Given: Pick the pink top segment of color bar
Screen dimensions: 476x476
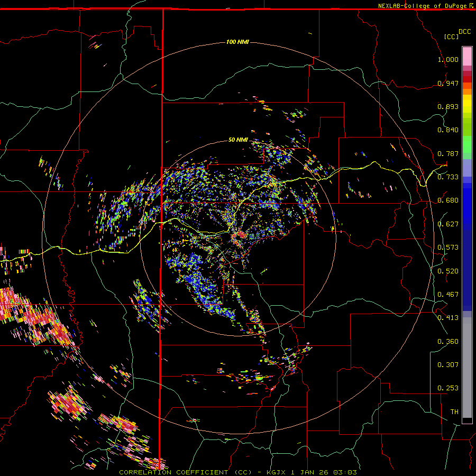Looking at the screenshot, I should pyautogui.click(x=467, y=57).
